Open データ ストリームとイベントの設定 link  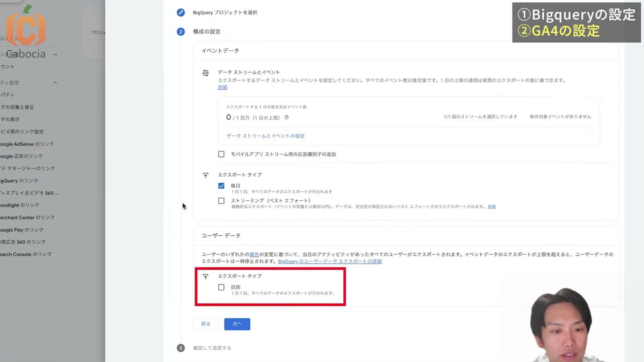tap(266, 136)
